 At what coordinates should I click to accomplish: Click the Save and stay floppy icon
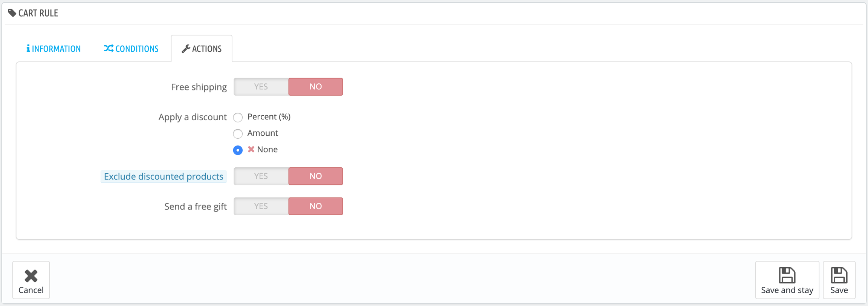(787, 275)
